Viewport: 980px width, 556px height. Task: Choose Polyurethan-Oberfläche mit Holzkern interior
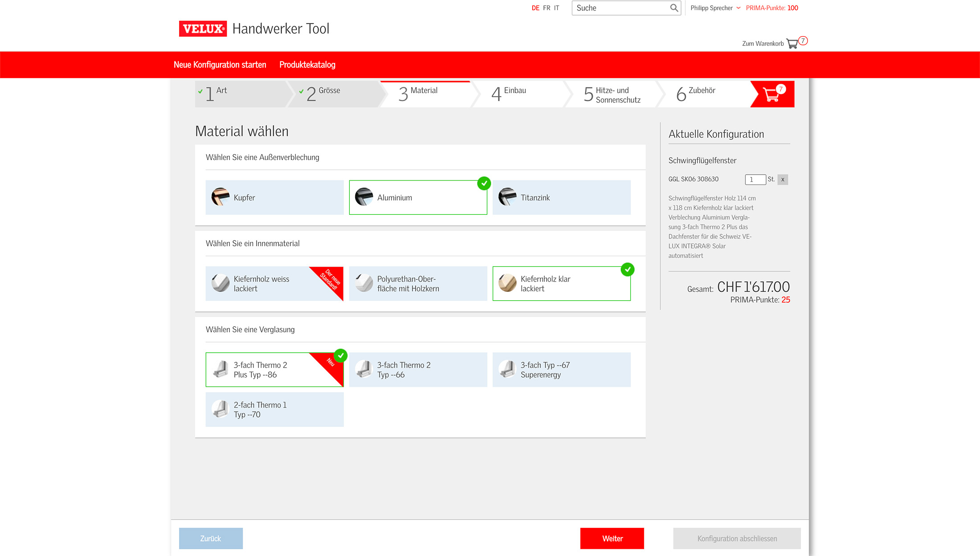click(x=418, y=284)
